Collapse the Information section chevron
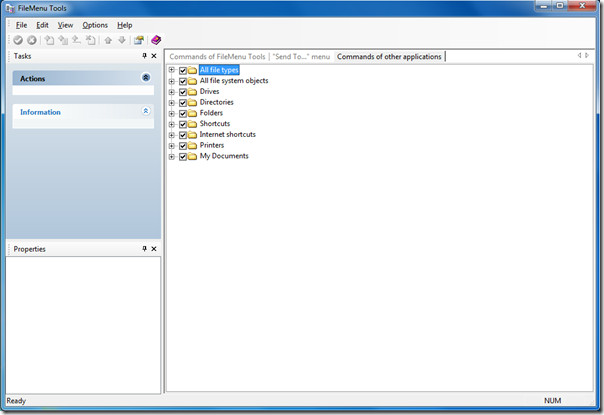Image resolution: width=604 pixels, height=415 pixels. (146, 111)
